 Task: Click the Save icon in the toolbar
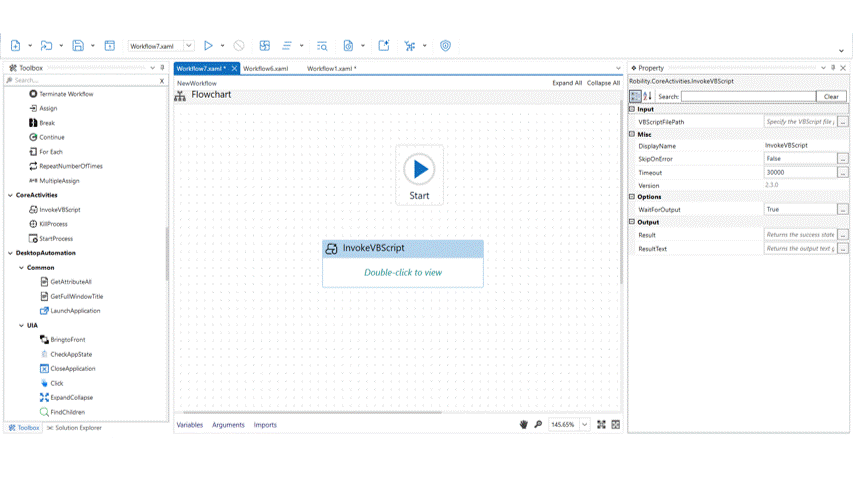(x=78, y=46)
